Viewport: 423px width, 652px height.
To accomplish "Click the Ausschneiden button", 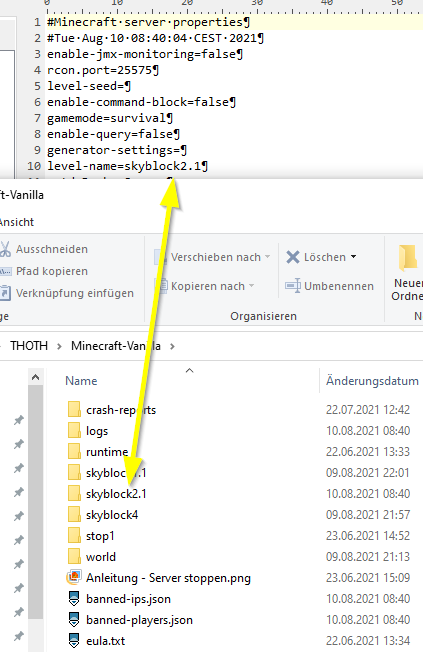I will click(45, 249).
